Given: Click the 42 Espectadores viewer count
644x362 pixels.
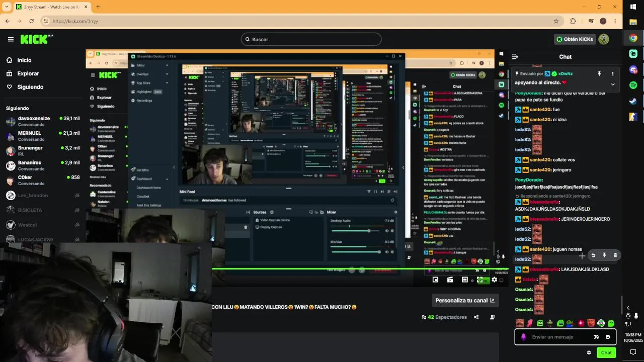Looking at the screenshot, I should pos(444,317).
